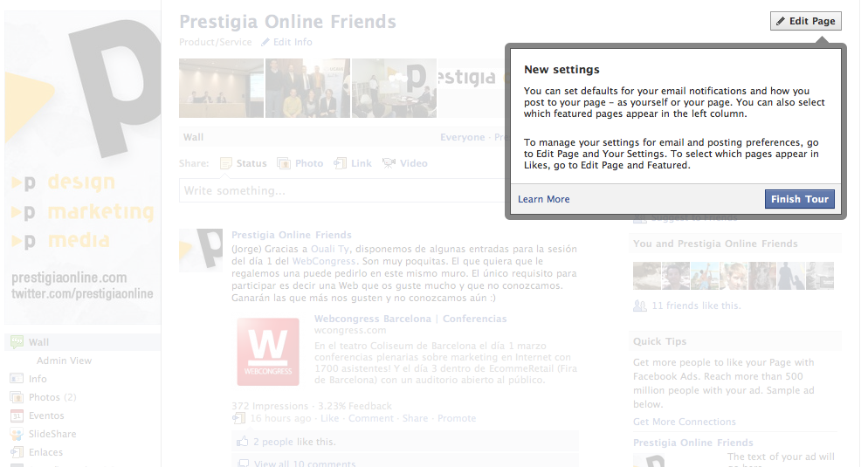Screen dimensions: 868x467
Task: Select the Photo share icon
Action: (284, 163)
